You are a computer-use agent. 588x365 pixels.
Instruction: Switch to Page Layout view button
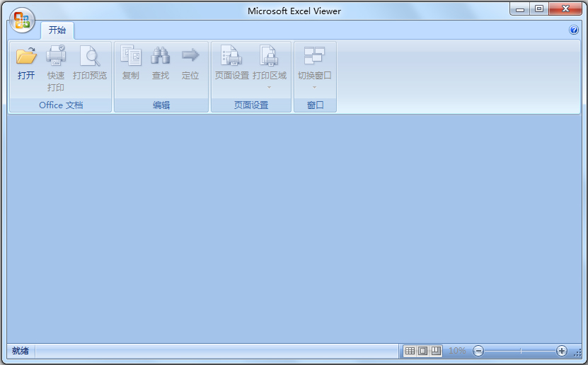[x=422, y=351]
